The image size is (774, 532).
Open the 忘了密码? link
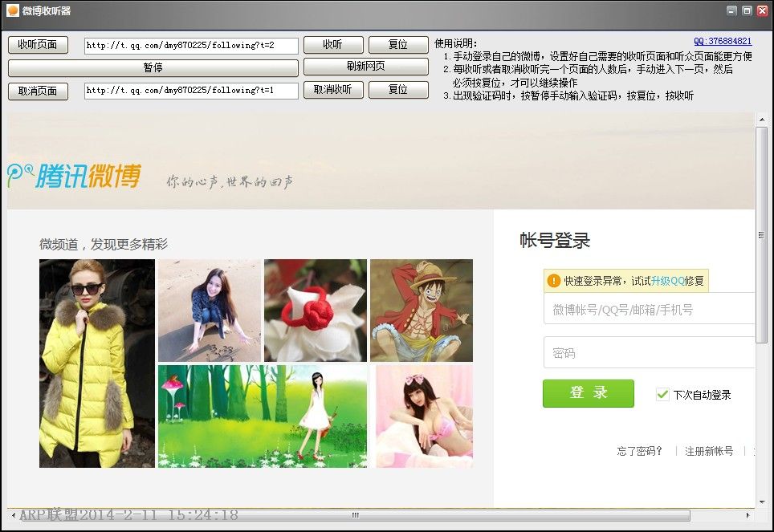(x=639, y=451)
